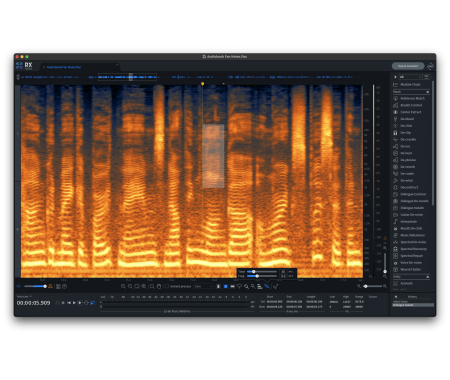Open the Module Chain
This screenshot has width=450, height=380.
tap(411, 85)
